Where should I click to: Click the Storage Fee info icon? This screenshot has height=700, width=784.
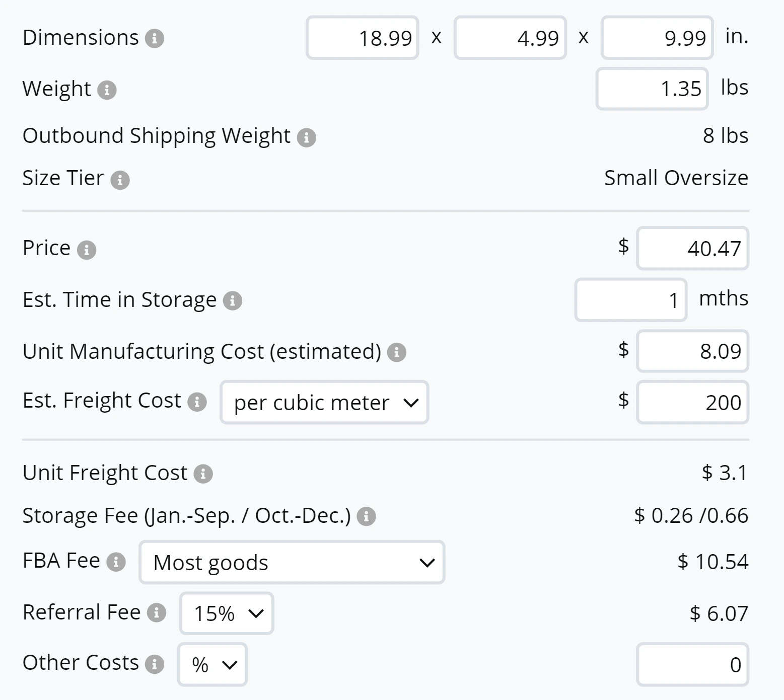[366, 516]
